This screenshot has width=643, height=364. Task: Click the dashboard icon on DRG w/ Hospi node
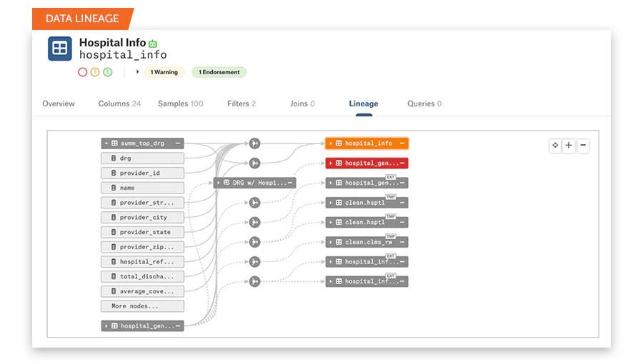click(x=226, y=183)
